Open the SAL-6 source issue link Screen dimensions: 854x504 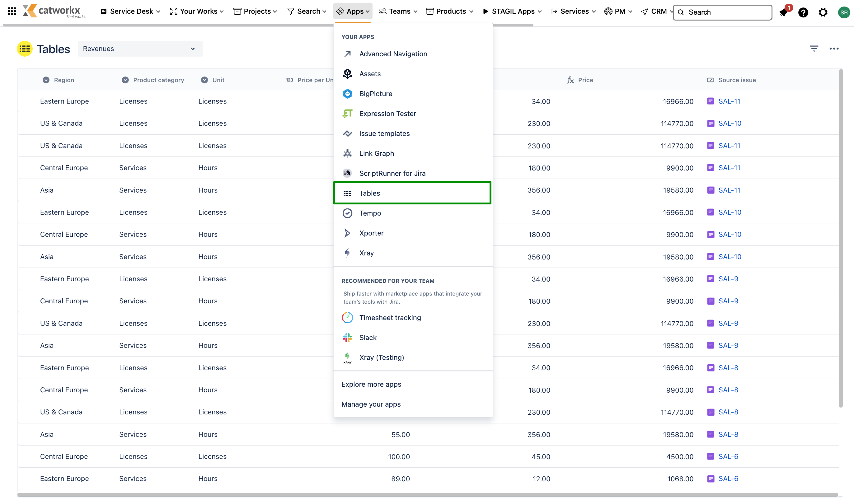click(728, 456)
